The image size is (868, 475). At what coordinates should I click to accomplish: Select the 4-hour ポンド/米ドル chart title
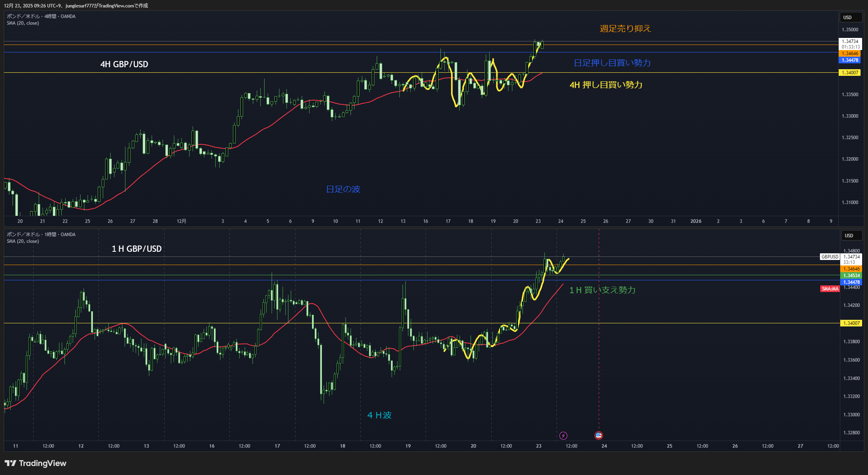[x=41, y=16]
